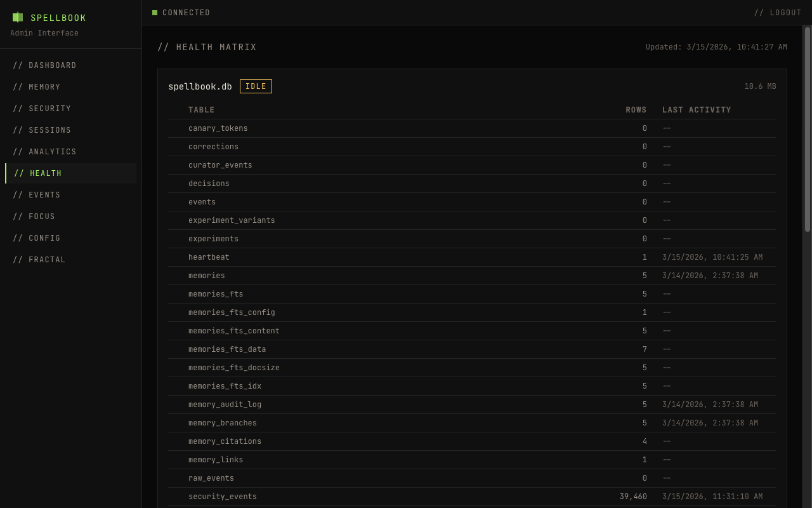Open the Config settings page
Image resolution: width=812 pixels, height=508 pixels.
[x=37, y=238]
